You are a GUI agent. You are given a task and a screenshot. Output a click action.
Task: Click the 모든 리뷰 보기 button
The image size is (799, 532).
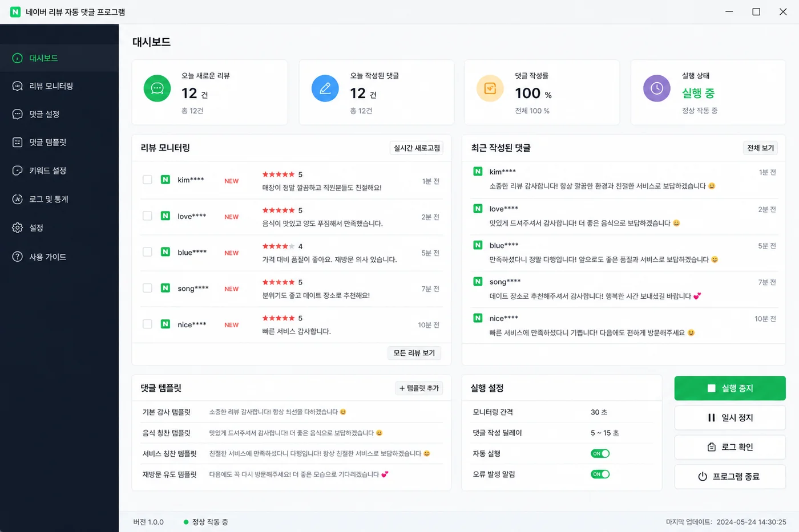tap(414, 353)
